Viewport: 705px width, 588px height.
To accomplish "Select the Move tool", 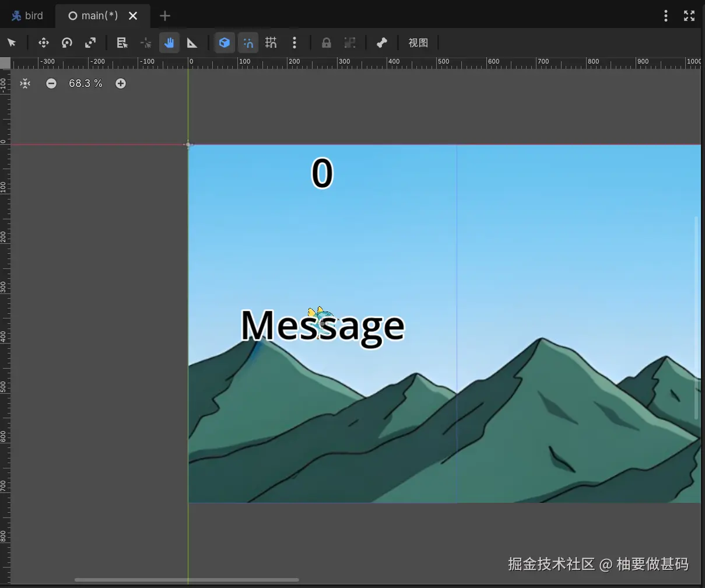I will (x=44, y=43).
